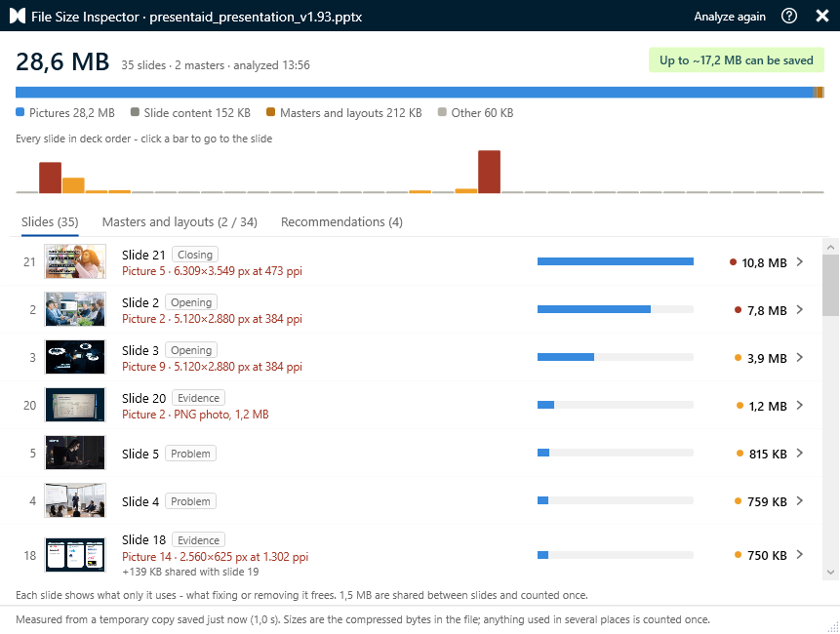Click scrollbar down arrow
The height and width of the screenshot is (634, 840).
pos(830,572)
